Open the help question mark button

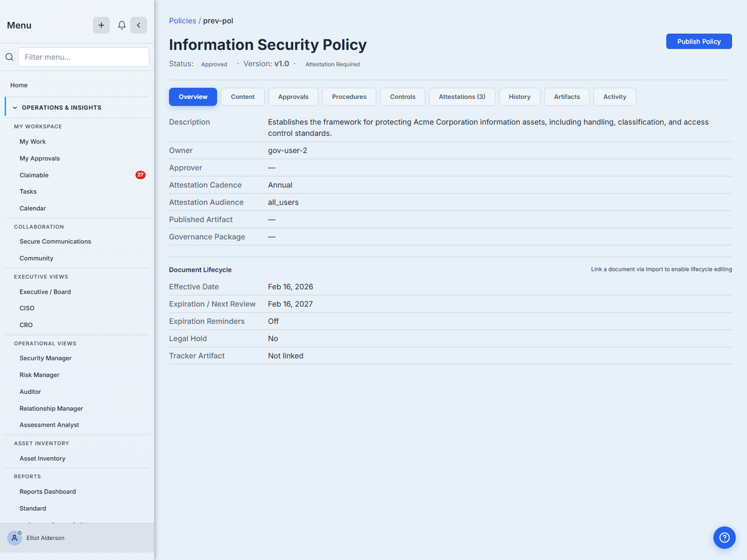coord(724,538)
